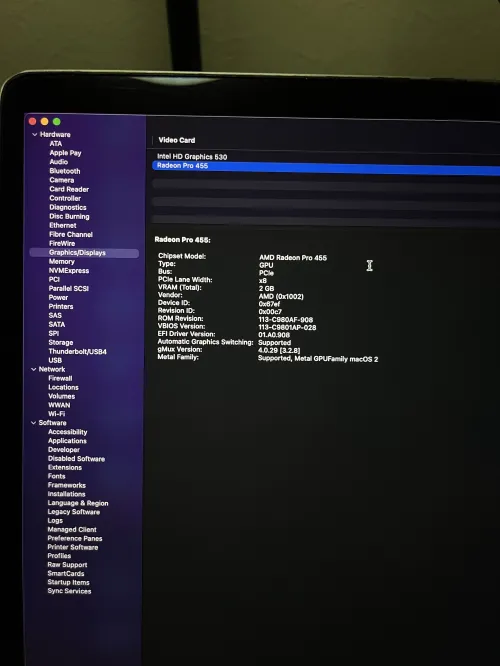Open PCI entry in sidebar

(x=54, y=279)
